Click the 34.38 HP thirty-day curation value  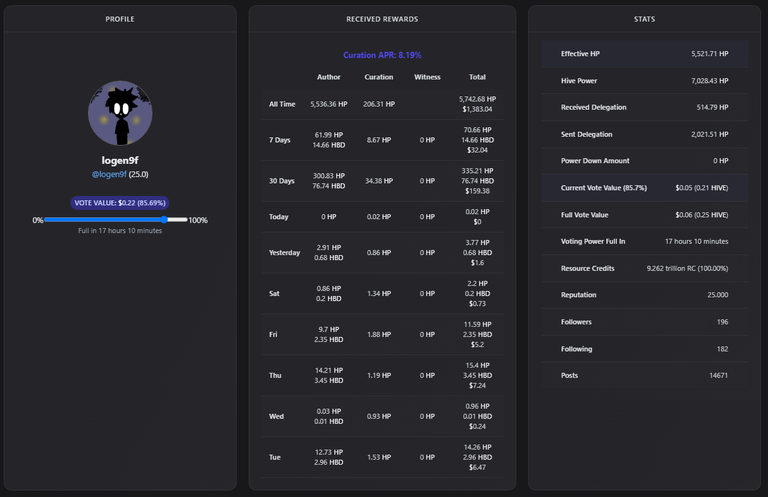pyautogui.click(x=379, y=181)
